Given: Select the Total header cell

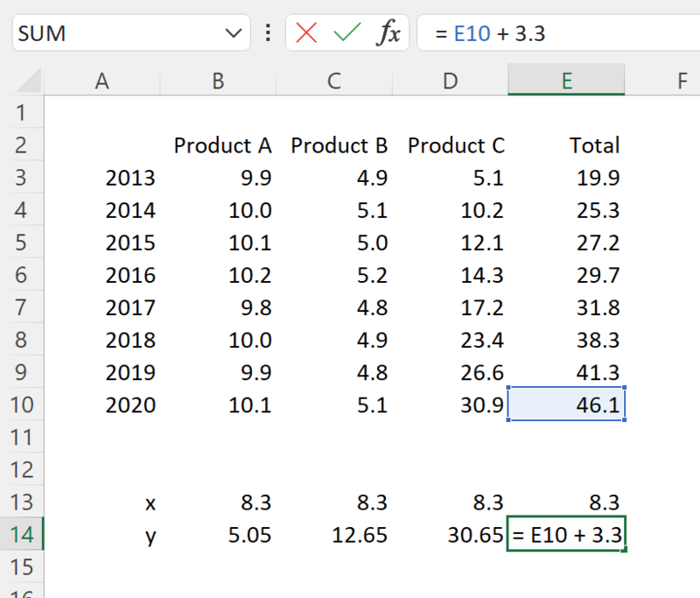Looking at the screenshot, I should (565, 145).
